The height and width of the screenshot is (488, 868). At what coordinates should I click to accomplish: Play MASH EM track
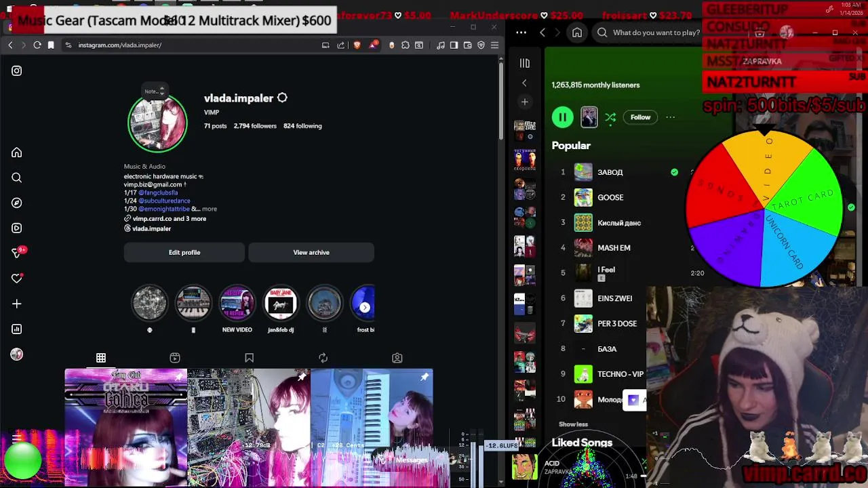coord(614,247)
